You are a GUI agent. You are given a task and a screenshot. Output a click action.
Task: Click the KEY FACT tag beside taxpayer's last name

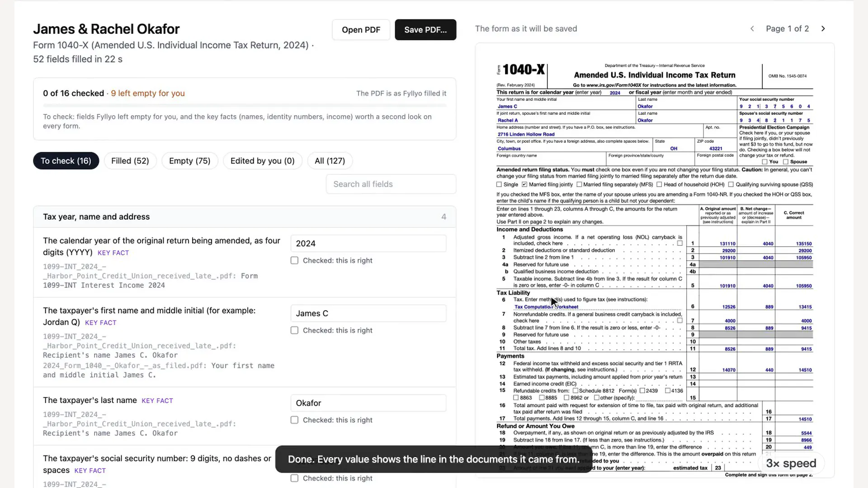[x=157, y=401]
